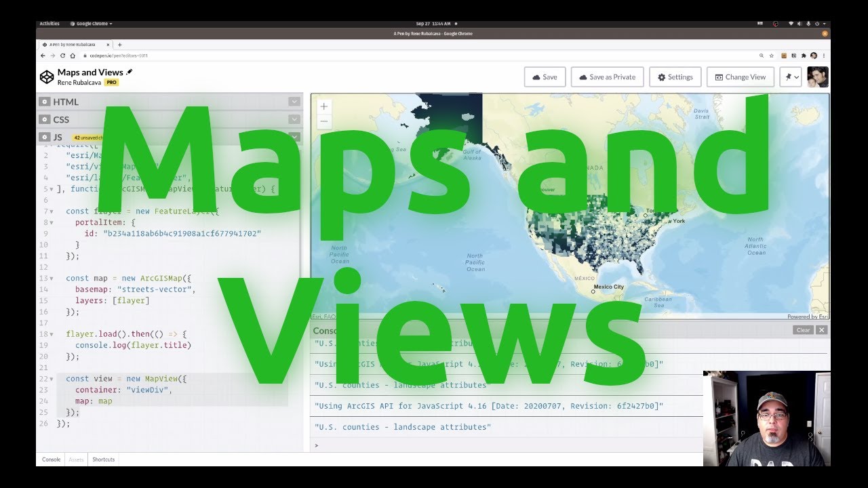The width and height of the screenshot is (868, 488).
Task: Bookmark this page with the star icon
Action: coord(771,56)
